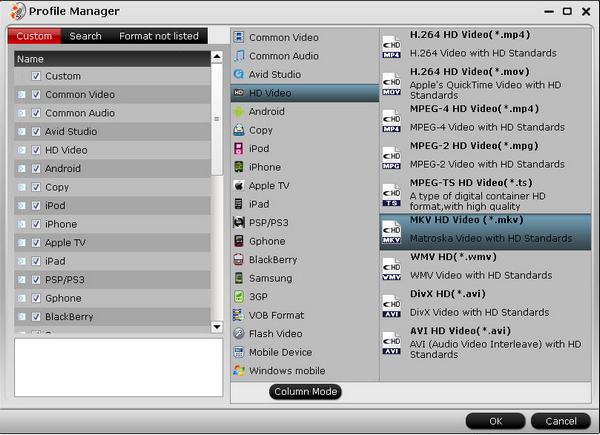Toggle the BlackBerry checkbox in Name list
Screen dimensions: 600x435
pos(36,317)
